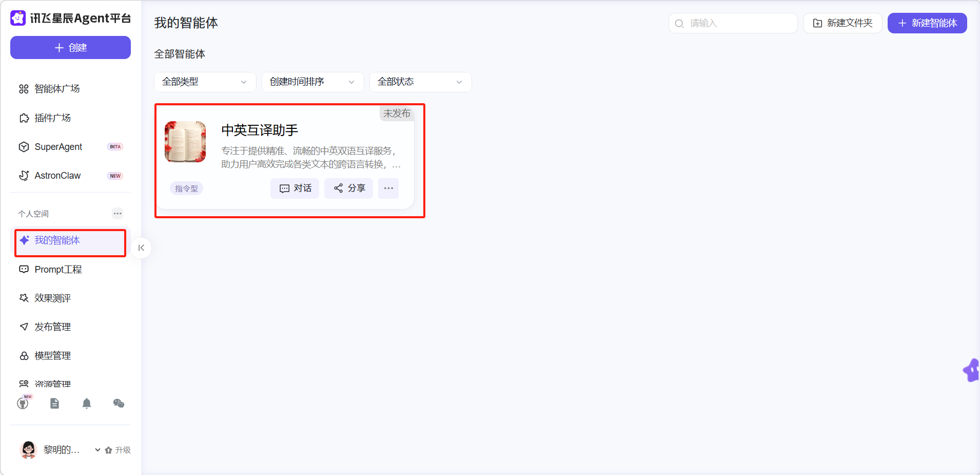Open the three-dot menu on 中英互译助手 card
The height and width of the screenshot is (475, 980).
pos(388,188)
